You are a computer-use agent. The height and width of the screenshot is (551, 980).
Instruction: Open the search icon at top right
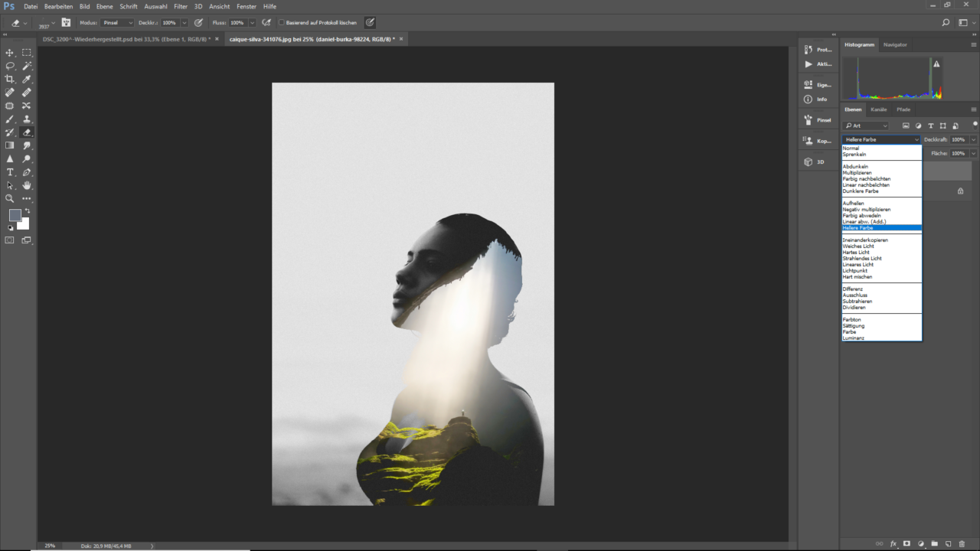pos(946,23)
